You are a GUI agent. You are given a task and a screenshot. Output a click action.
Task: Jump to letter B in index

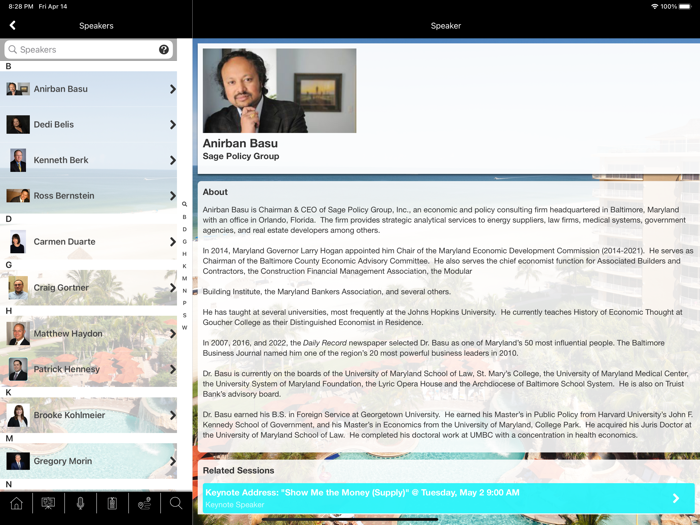[x=184, y=217]
